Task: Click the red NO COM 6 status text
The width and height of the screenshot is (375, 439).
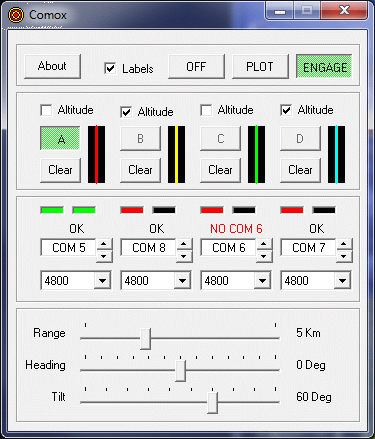Action: click(236, 229)
